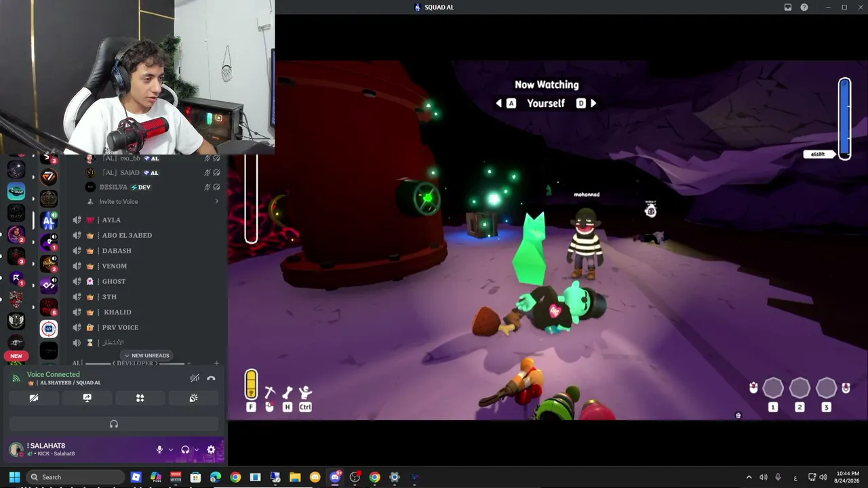Open stream help question mark icon
The image size is (868, 488).
pos(804,7)
